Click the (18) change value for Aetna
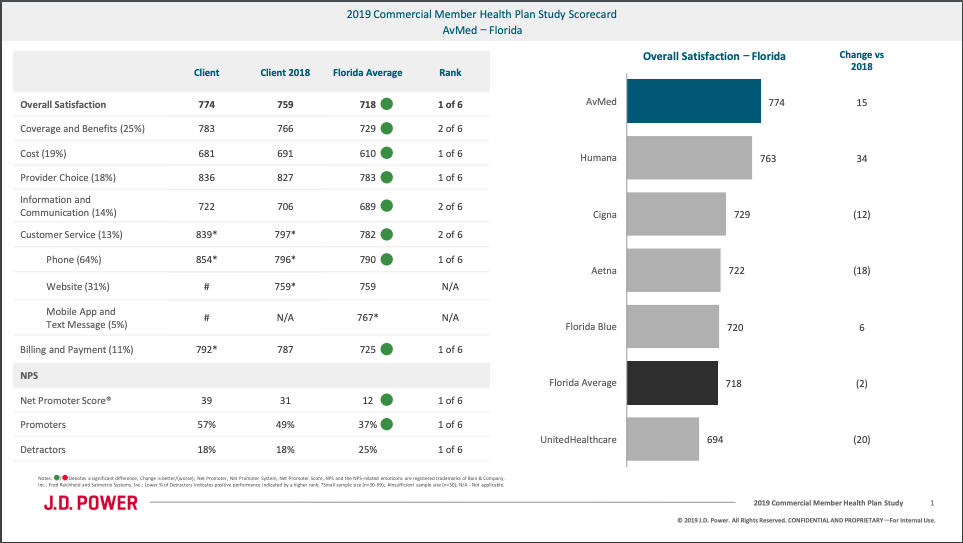This screenshot has height=543, width=963. click(x=862, y=270)
